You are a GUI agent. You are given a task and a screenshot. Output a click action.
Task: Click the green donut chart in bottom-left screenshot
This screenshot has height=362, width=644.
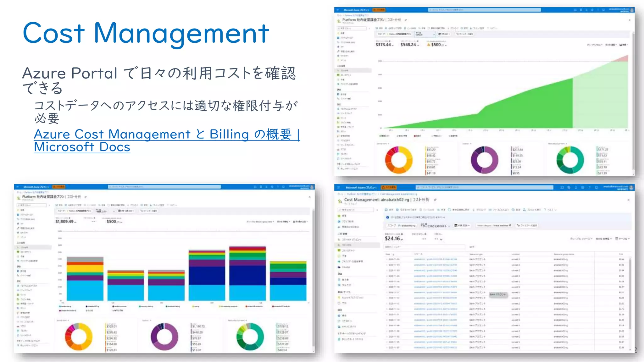tap(250, 337)
